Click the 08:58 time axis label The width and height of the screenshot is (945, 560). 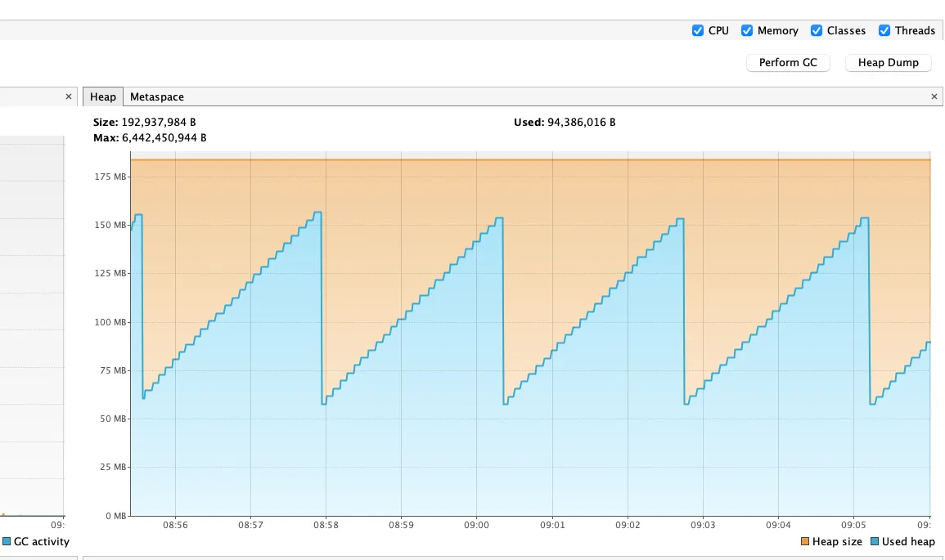pyautogui.click(x=326, y=524)
